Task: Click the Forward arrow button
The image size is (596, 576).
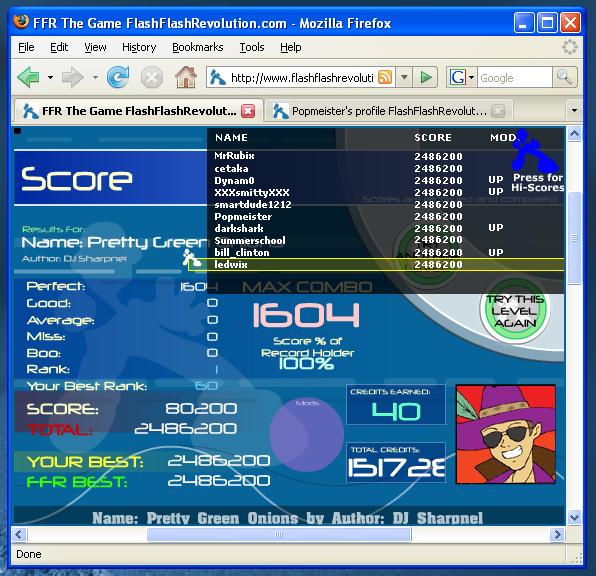Action: pyautogui.click(x=73, y=78)
